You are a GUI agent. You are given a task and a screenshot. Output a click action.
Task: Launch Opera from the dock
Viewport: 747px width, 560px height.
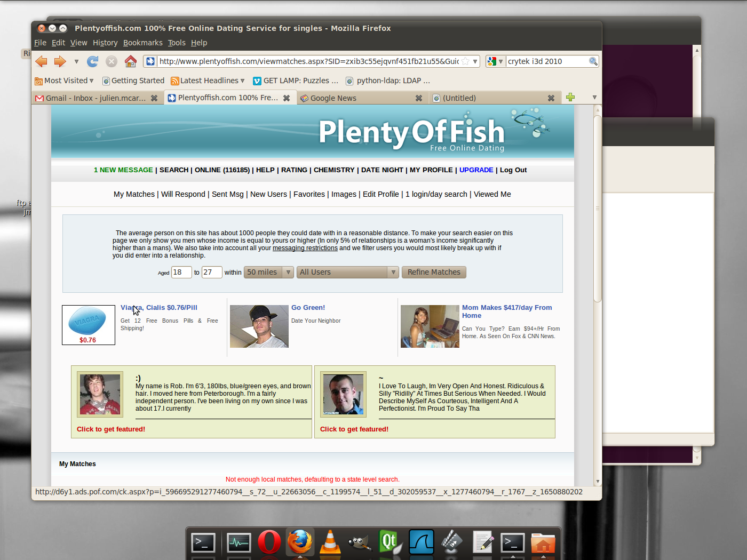pos(269,542)
